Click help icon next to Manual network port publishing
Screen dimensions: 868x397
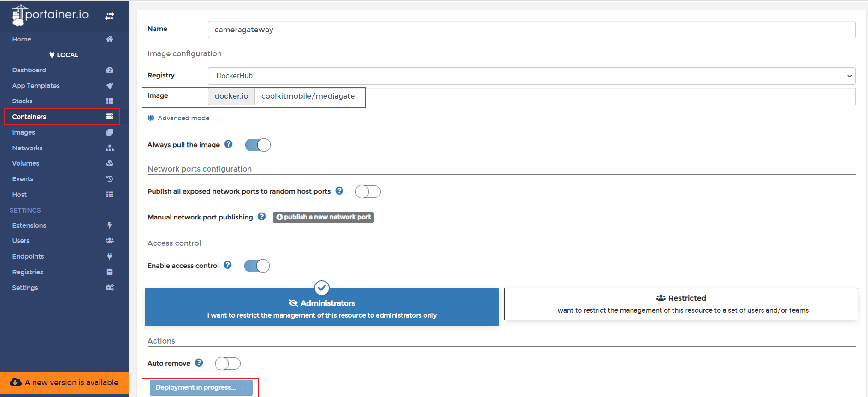point(261,217)
